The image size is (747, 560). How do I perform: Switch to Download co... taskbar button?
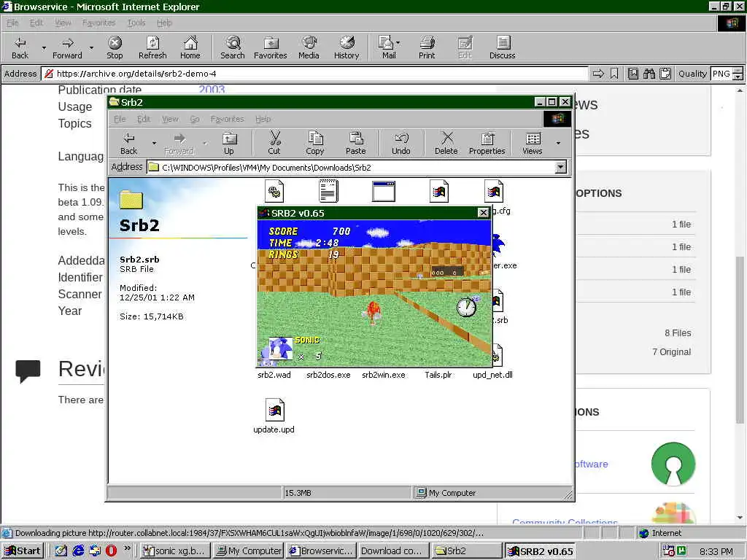[393, 551]
